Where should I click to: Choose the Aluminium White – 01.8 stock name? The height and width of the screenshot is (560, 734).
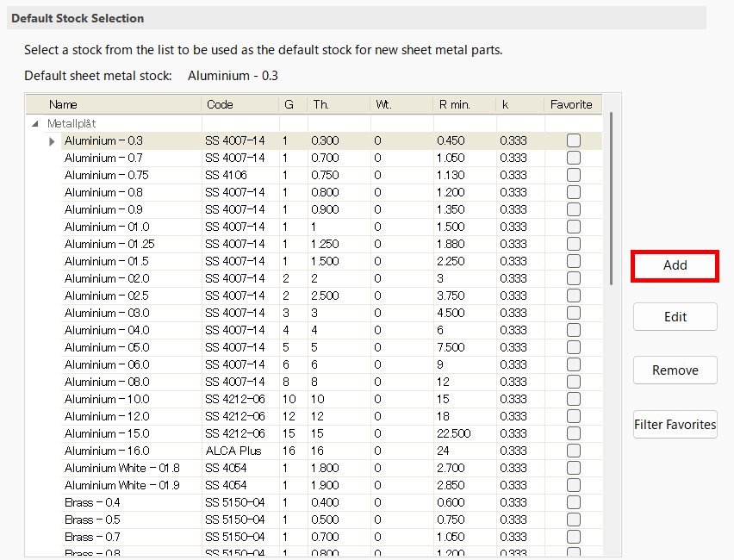pyautogui.click(x=122, y=468)
